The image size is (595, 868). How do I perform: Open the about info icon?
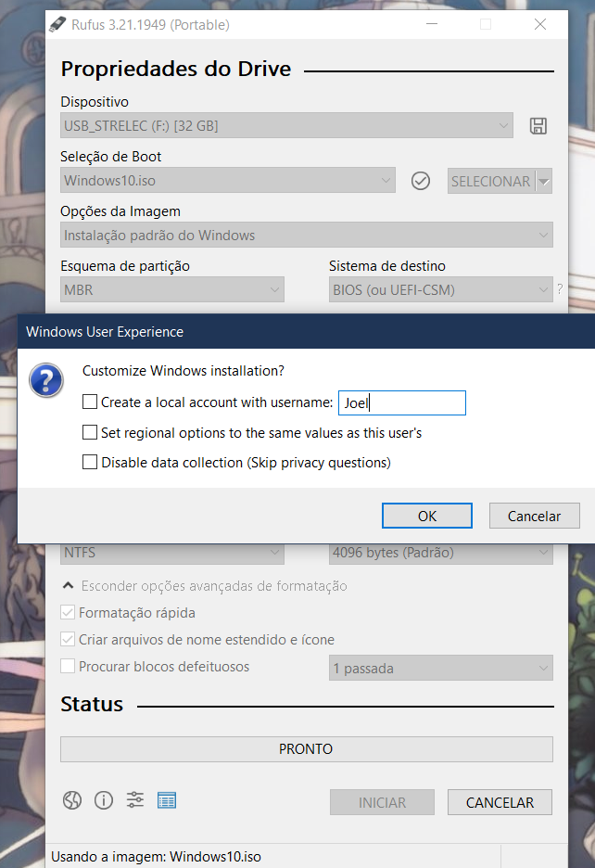pyautogui.click(x=104, y=800)
